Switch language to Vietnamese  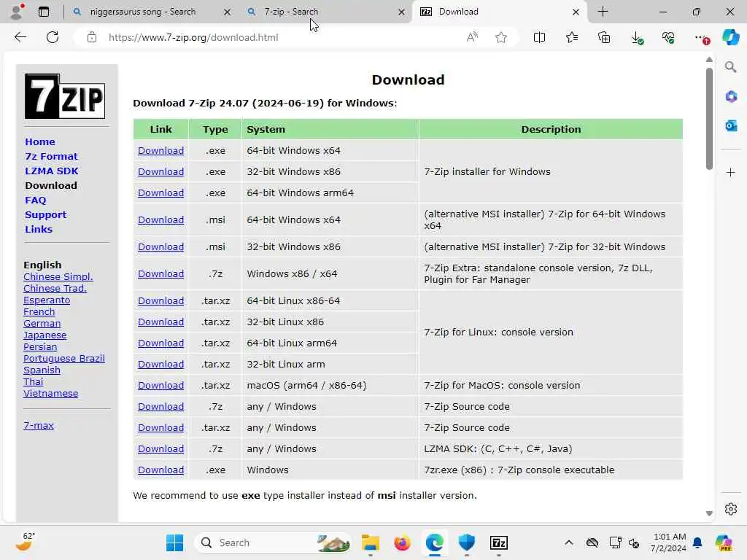[x=51, y=393]
